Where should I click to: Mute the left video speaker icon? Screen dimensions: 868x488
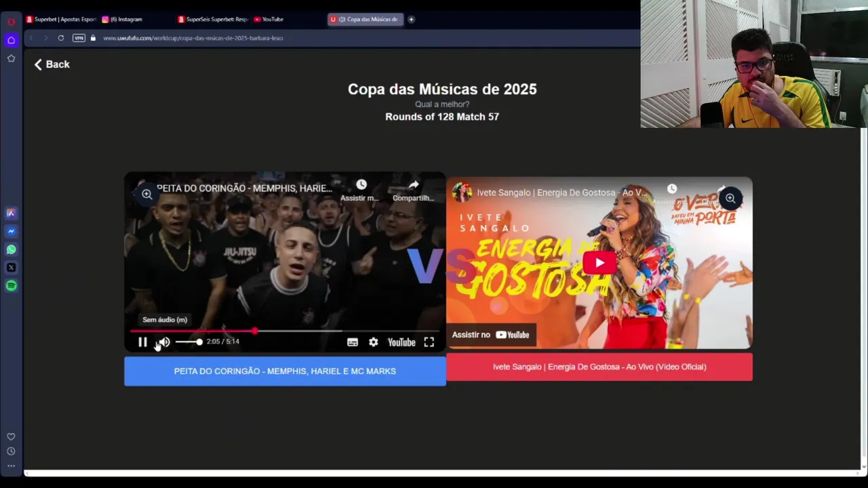pyautogui.click(x=164, y=342)
